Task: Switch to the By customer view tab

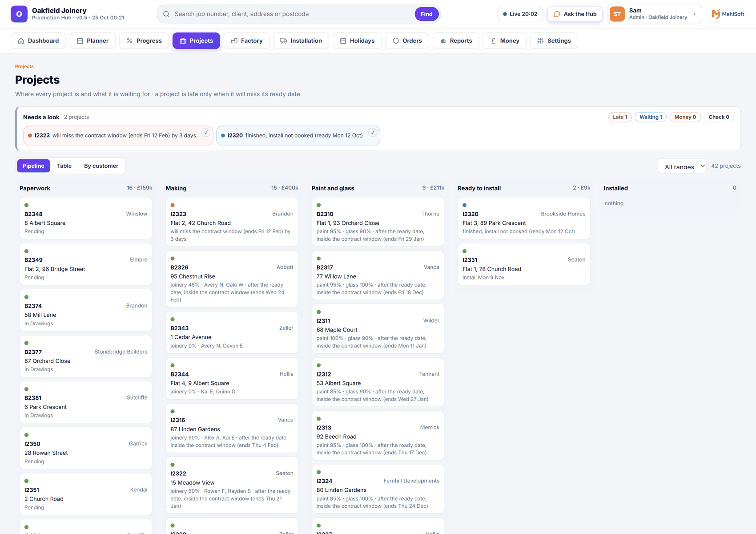Action: pos(101,166)
